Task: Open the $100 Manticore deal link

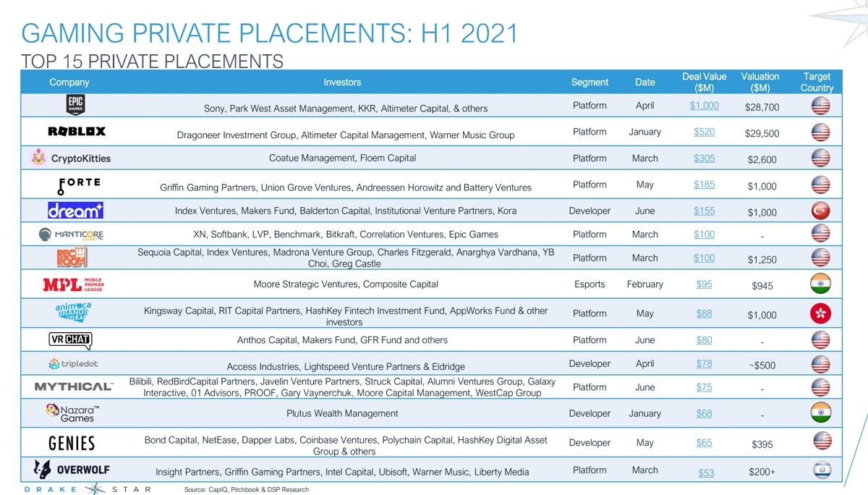Action: (704, 234)
